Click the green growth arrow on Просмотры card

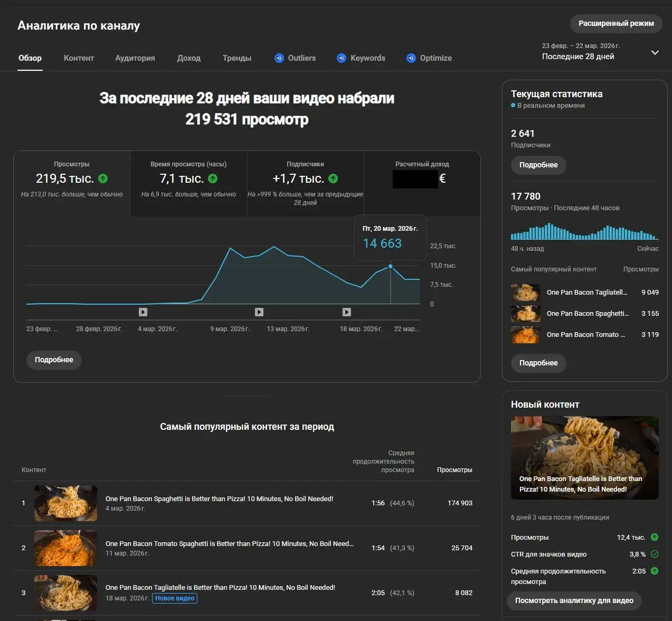(103, 179)
